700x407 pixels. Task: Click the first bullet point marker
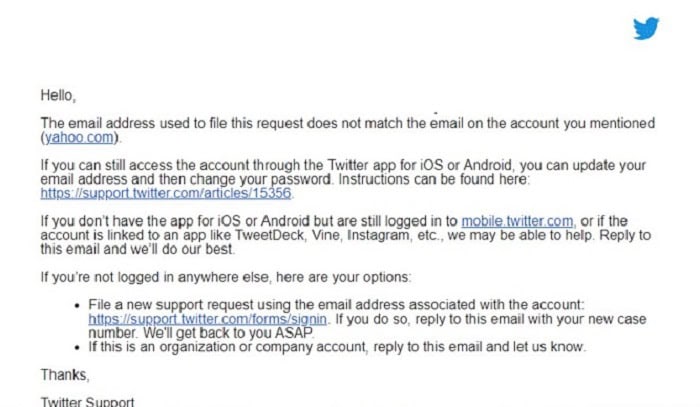click(77, 306)
